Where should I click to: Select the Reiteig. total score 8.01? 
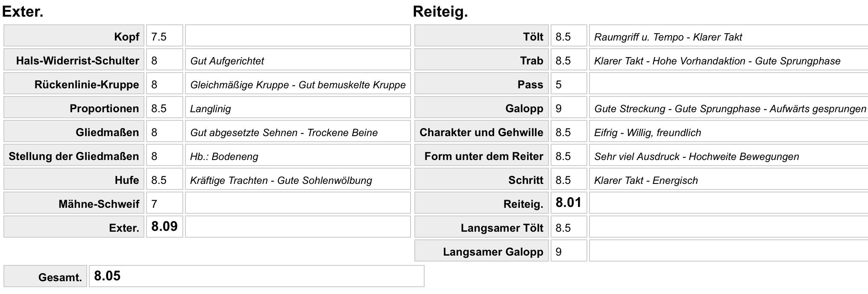(x=569, y=203)
